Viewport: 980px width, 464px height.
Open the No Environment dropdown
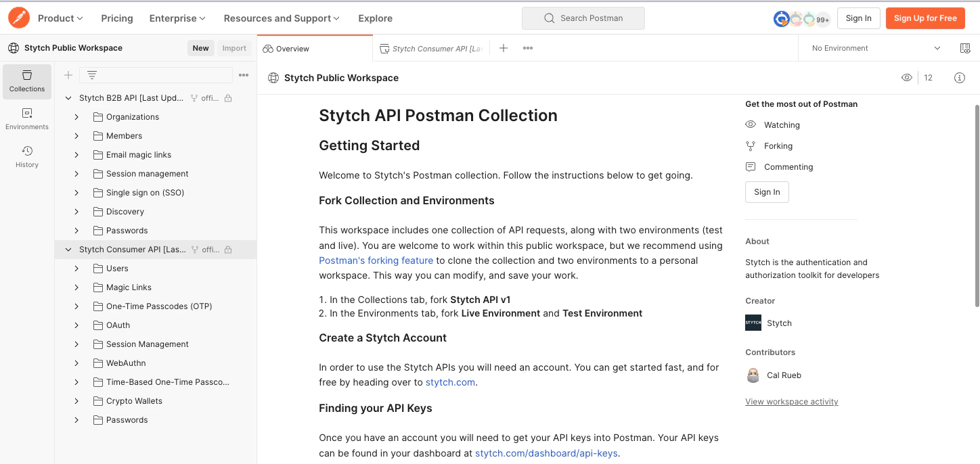pos(876,48)
